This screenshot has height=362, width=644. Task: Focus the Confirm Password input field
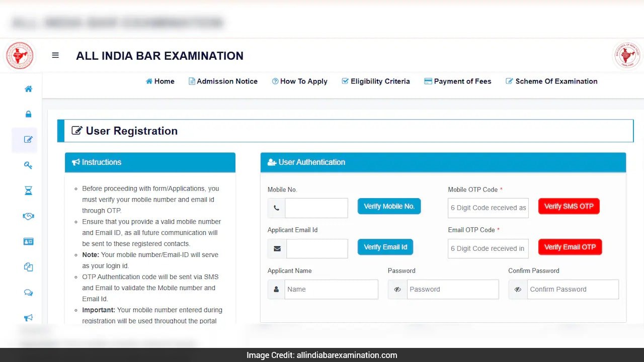pyautogui.click(x=573, y=290)
